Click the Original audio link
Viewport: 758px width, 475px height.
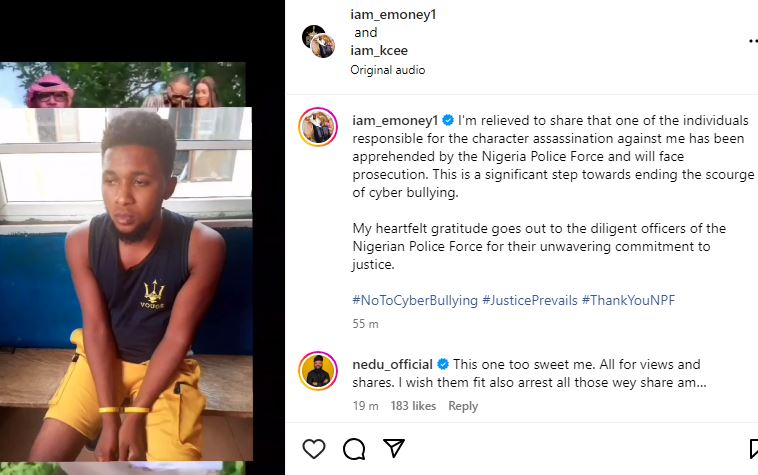[x=387, y=70]
